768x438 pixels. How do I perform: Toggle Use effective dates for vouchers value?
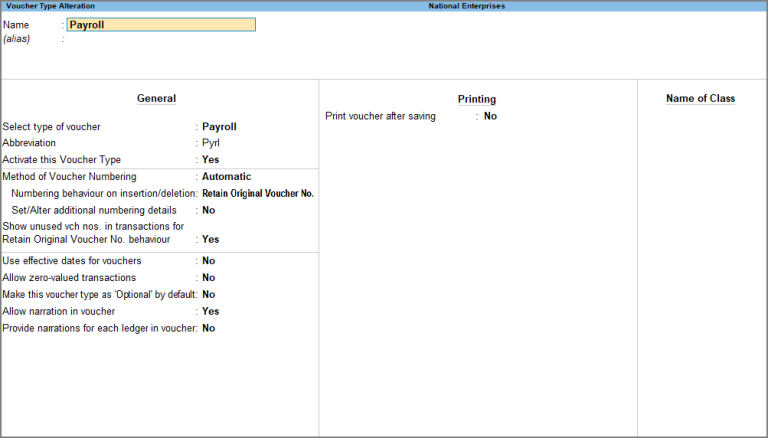208,261
